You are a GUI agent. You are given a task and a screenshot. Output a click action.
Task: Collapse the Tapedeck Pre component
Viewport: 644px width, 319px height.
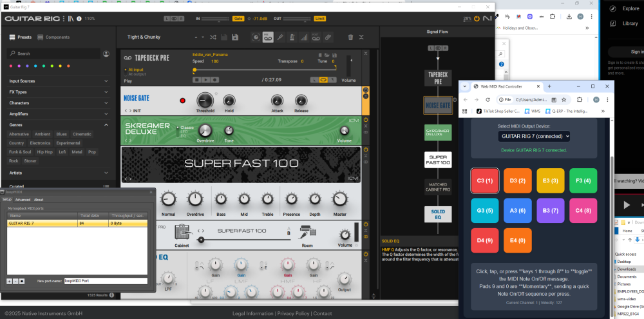(x=366, y=53)
